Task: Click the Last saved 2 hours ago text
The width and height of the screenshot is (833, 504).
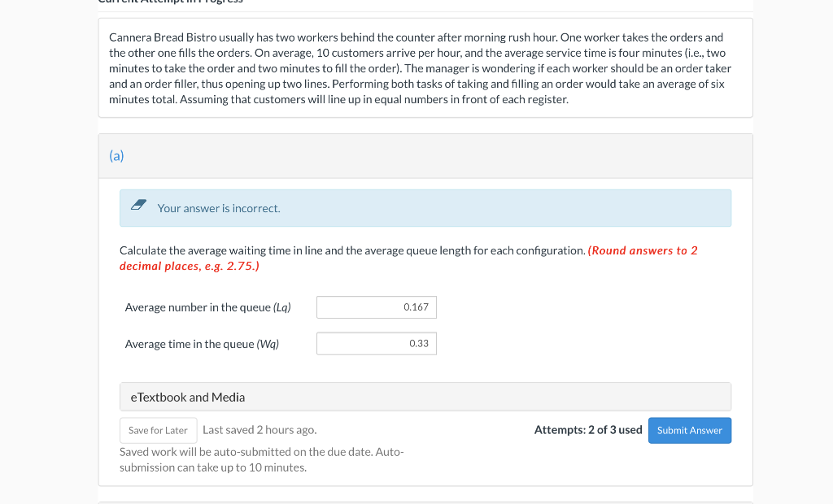Action: 259,429
